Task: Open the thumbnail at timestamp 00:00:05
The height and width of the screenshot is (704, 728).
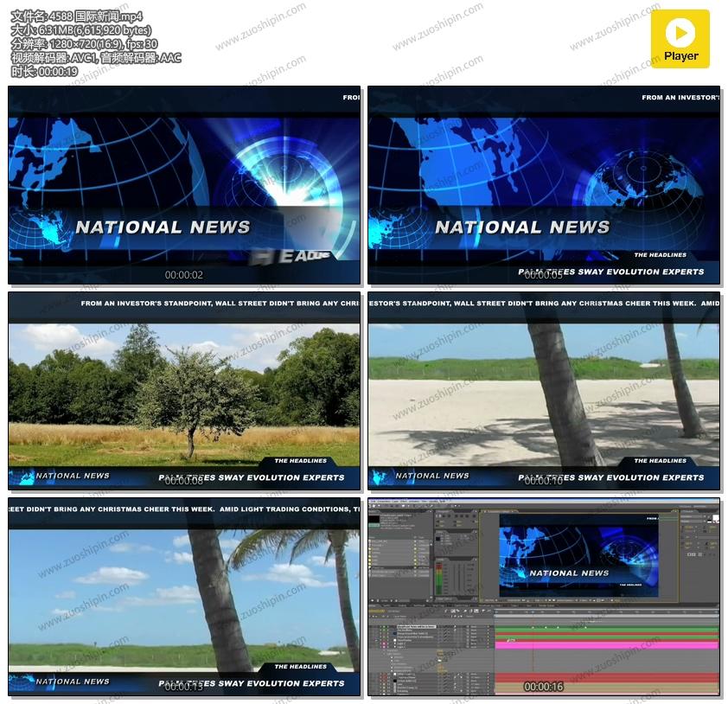Action: [x=544, y=185]
